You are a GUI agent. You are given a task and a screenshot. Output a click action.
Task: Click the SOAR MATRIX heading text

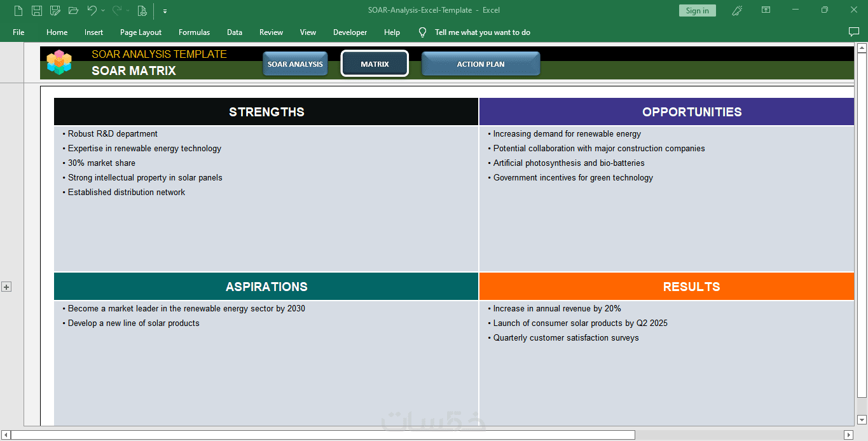[134, 71]
